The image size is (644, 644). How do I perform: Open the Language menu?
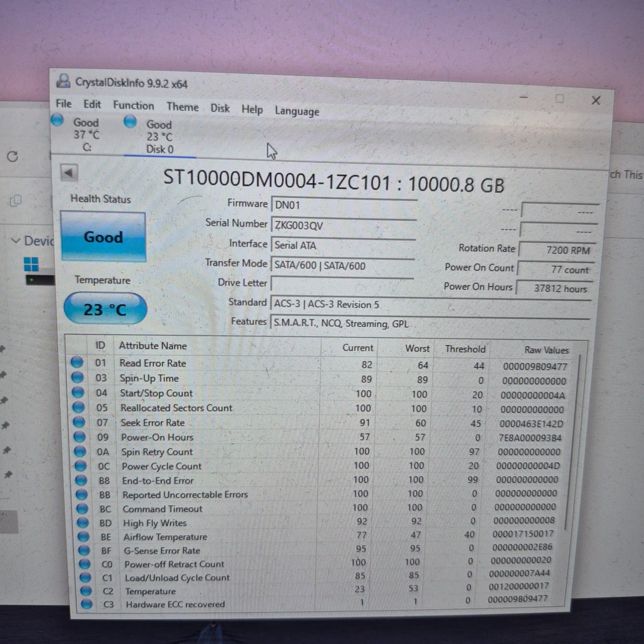[x=297, y=112]
